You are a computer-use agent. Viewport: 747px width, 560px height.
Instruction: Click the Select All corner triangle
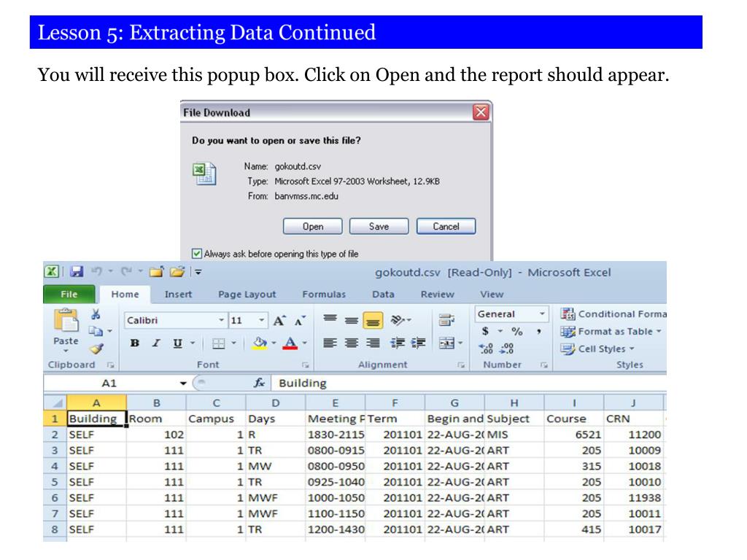[x=56, y=402]
